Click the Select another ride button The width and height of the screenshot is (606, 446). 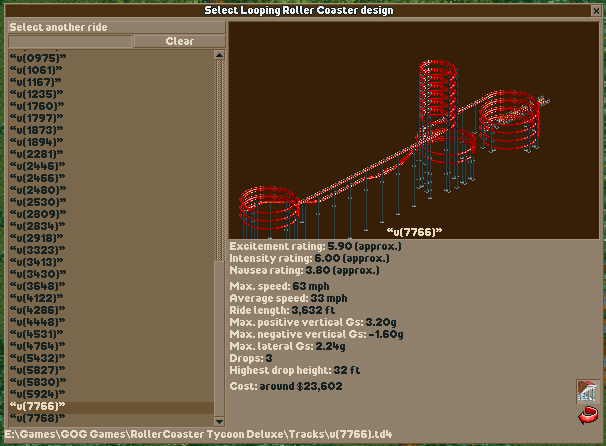coord(117,27)
